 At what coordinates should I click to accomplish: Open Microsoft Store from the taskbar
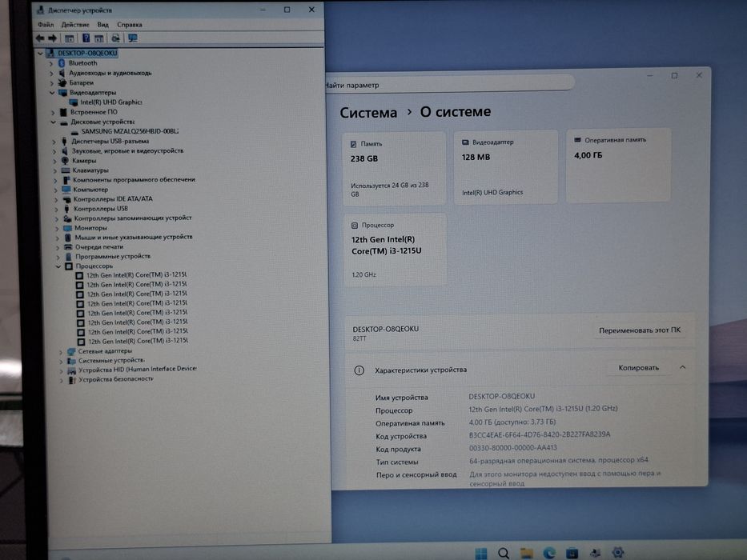[572, 554]
